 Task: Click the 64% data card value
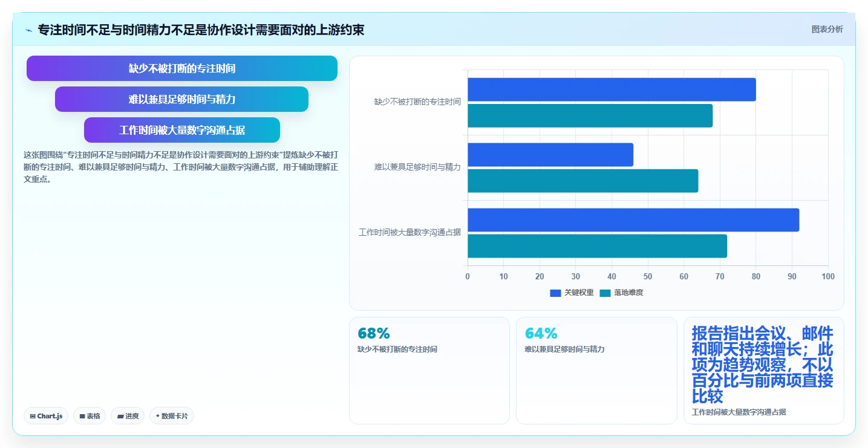click(x=541, y=334)
